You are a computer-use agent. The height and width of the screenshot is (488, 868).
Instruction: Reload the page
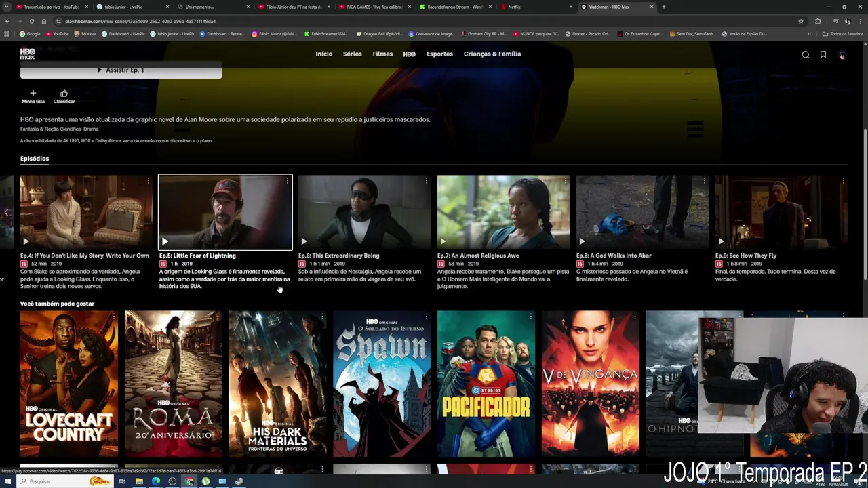[x=31, y=21]
